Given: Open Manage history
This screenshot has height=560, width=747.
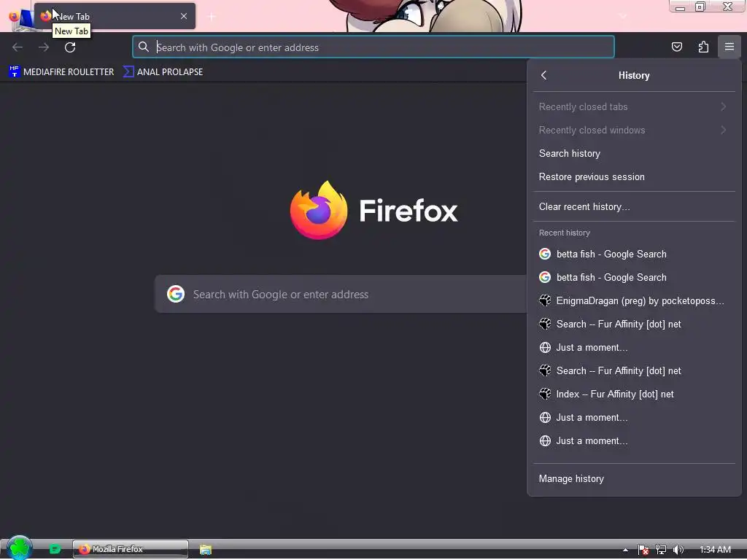Looking at the screenshot, I should point(634,478).
